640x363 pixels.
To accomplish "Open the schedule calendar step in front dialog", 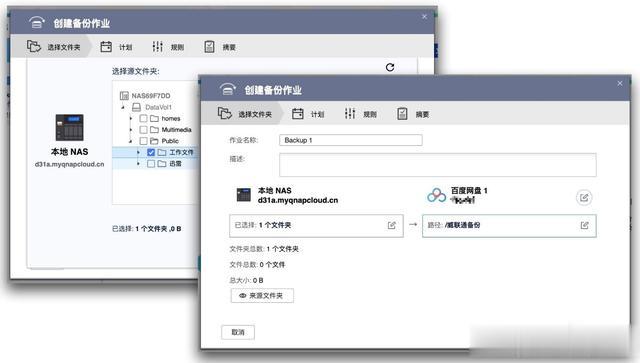I will click(x=298, y=114).
